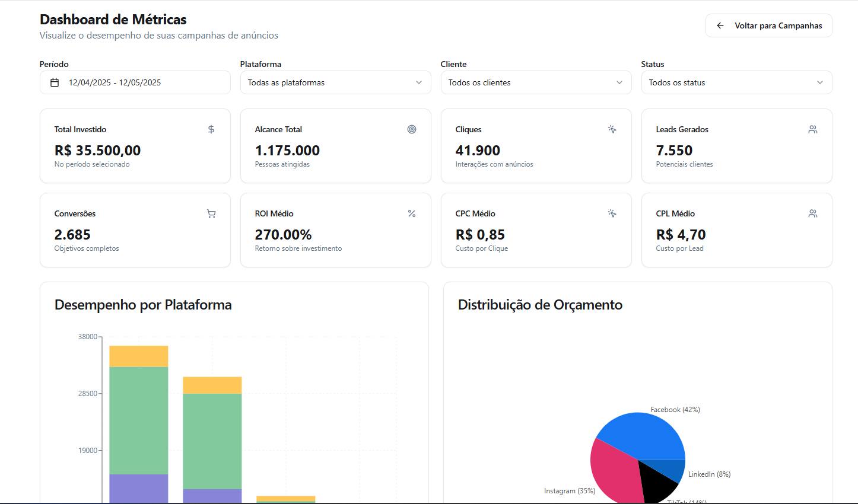
Task: Click the R$ 0,85 CPC value
Action: (x=480, y=235)
